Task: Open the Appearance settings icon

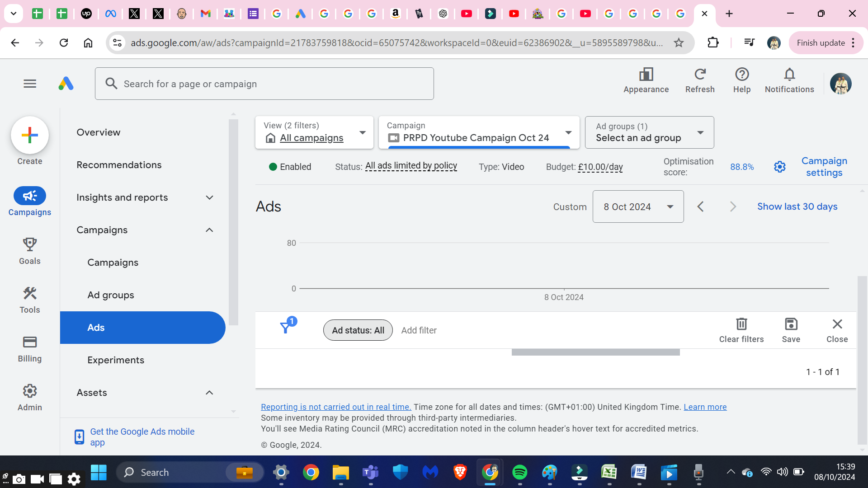Action: pyautogui.click(x=646, y=80)
